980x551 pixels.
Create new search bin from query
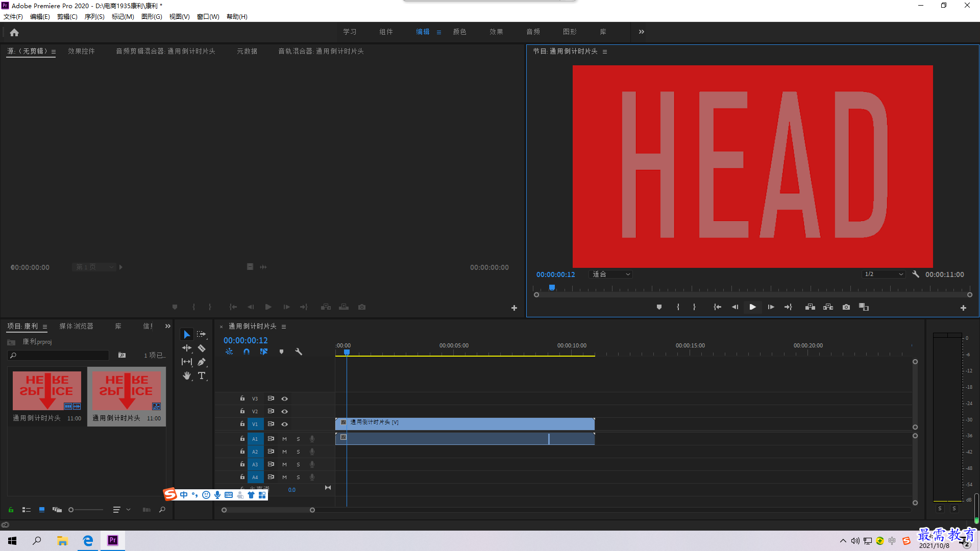click(x=121, y=355)
